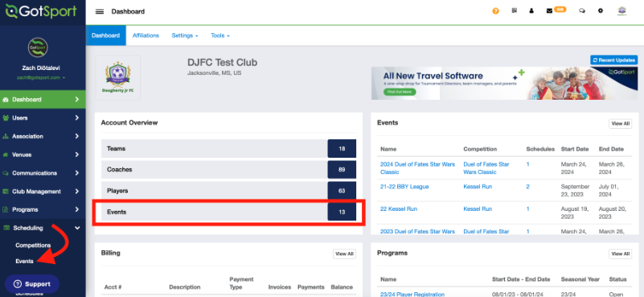Click the Dashboard sidebar icon
The height and width of the screenshot is (297, 644).
click(x=6, y=100)
